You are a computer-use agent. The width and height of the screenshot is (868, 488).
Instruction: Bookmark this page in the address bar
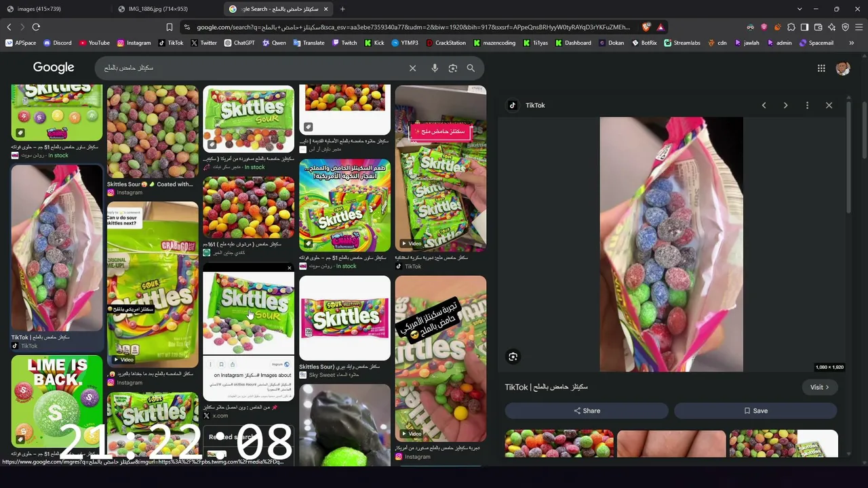point(170,27)
